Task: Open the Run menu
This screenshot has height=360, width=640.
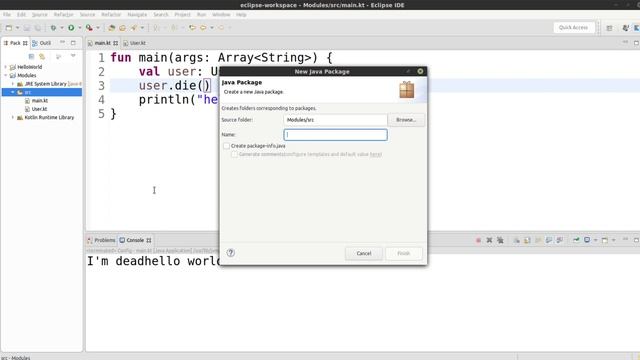Action: click(x=201, y=15)
